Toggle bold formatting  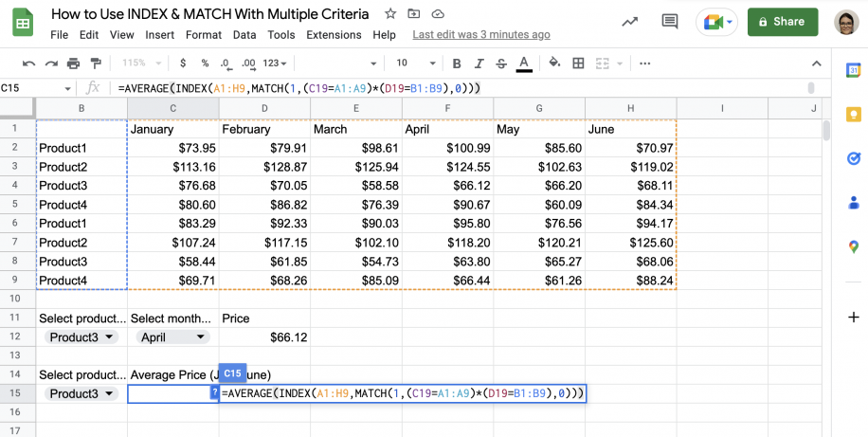457,64
